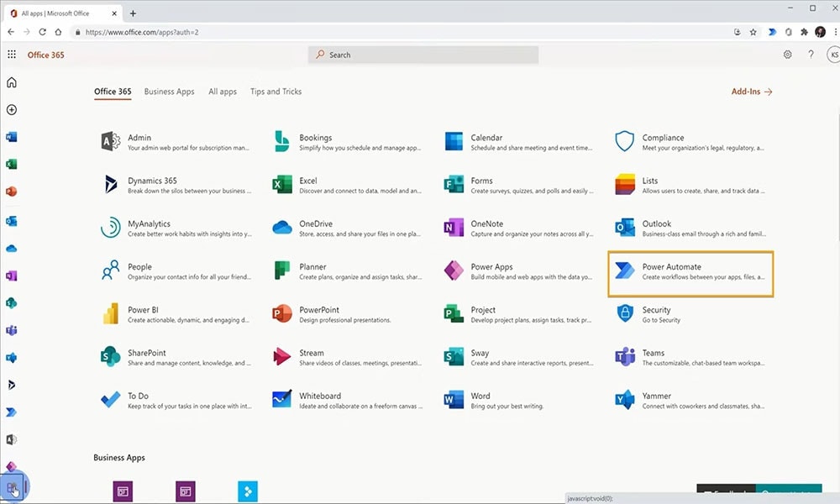The image size is (840, 504).
Task: Open the KS account avatar
Action: tap(833, 55)
